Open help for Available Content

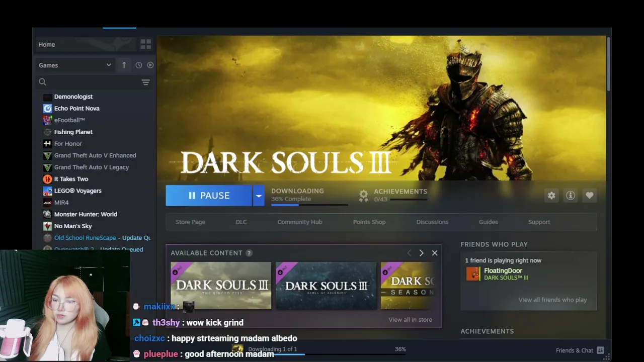pos(249,253)
